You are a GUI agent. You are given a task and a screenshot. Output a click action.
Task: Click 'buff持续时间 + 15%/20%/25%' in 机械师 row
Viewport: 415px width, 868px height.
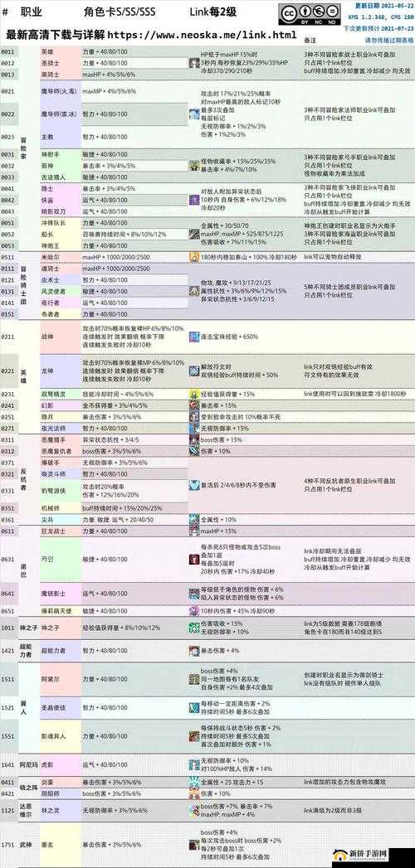tap(123, 508)
